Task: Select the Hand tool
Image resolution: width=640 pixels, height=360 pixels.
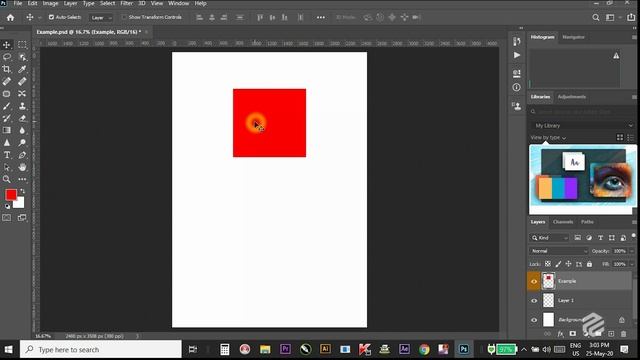Action: 22,167
